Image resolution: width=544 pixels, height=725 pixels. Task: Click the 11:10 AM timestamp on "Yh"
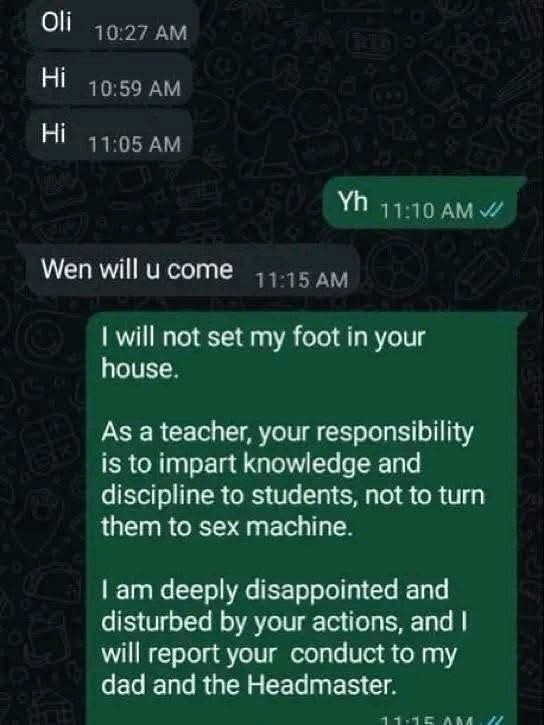tap(426, 211)
